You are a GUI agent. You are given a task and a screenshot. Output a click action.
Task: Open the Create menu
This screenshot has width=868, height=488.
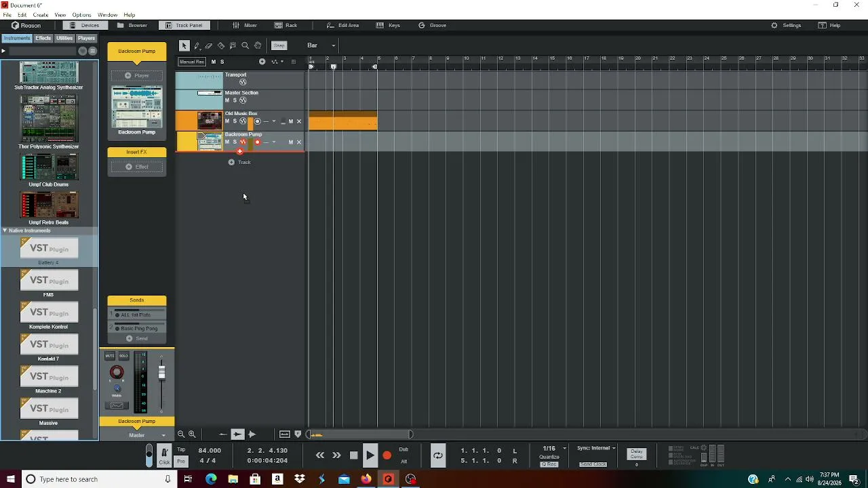tap(41, 15)
